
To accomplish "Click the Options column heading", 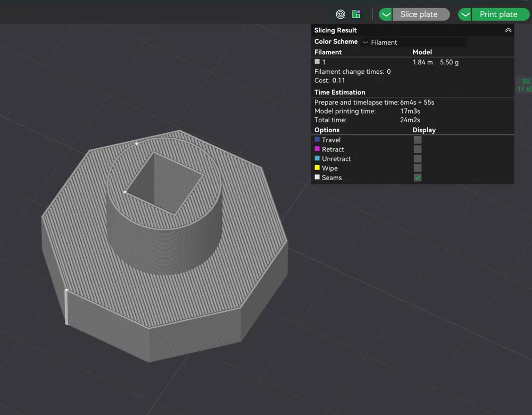I will pyautogui.click(x=327, y=130).
